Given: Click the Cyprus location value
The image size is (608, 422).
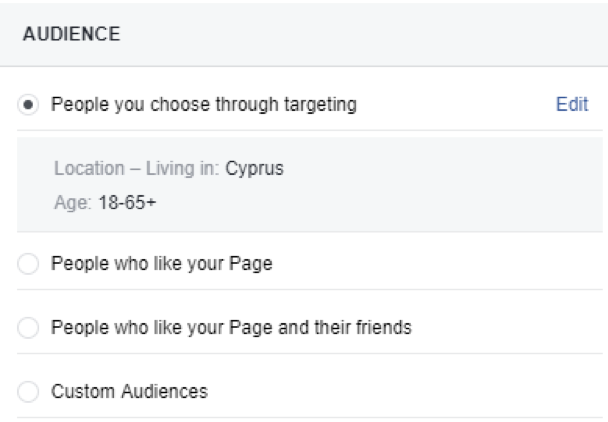Looking at the screenshot, I should pos(254,168).
